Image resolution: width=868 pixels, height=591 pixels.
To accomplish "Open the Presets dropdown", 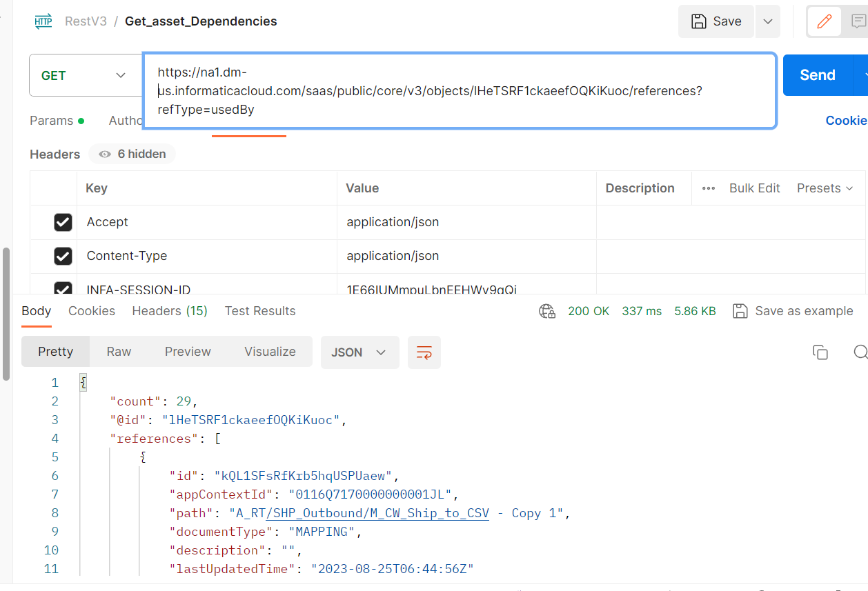I will [x=825, y=188].
